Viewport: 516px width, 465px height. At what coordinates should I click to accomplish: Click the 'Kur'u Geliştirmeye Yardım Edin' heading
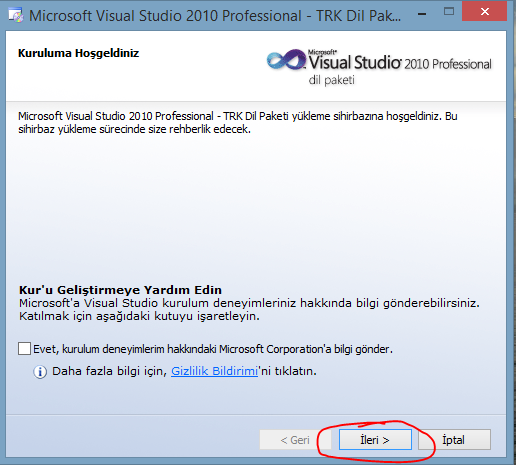click(120, 290)
